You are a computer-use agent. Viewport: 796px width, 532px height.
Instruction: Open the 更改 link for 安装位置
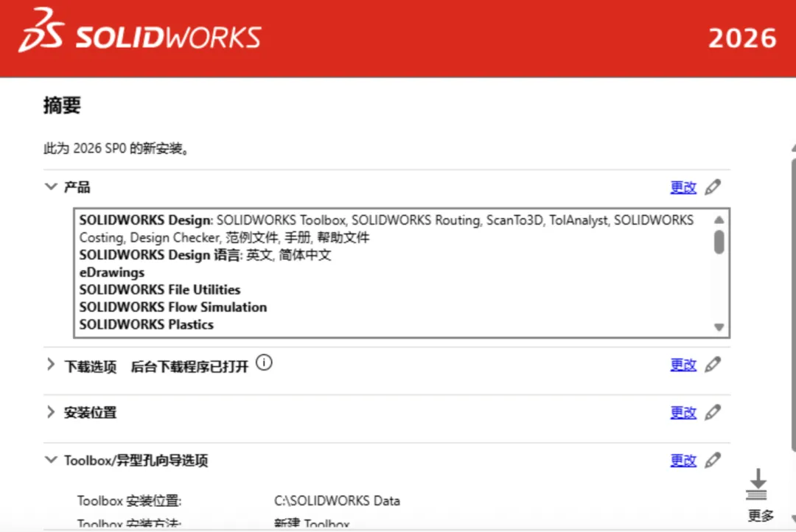point(683,413)
